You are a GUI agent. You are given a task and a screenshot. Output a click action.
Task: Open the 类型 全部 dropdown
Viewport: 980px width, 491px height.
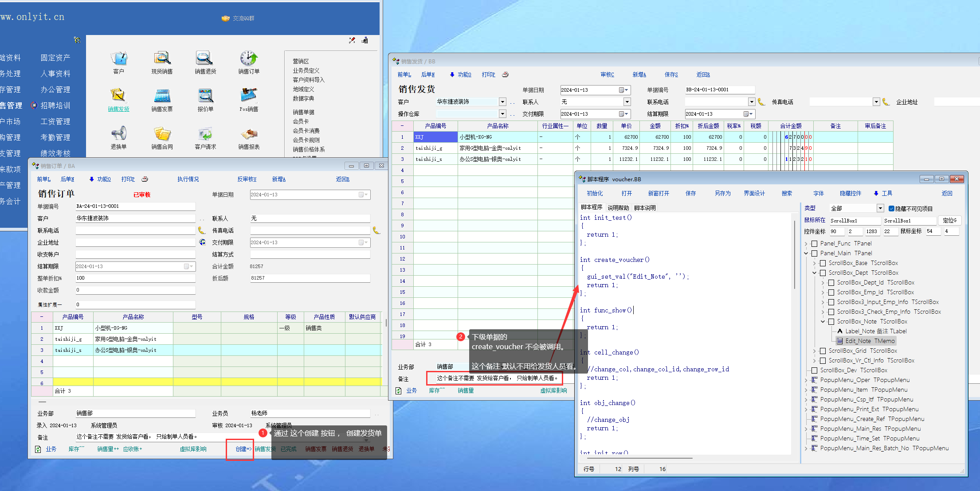click(x=880, y=208)
